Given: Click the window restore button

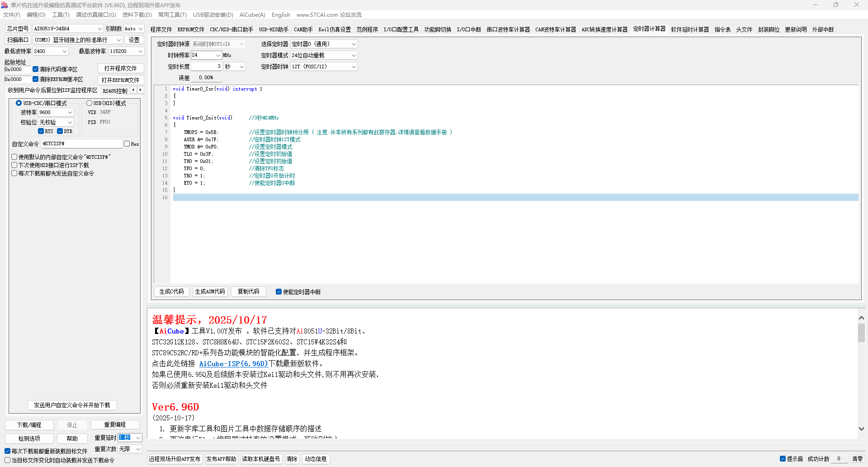Looking at the screenshot, I should pos(835,5).
